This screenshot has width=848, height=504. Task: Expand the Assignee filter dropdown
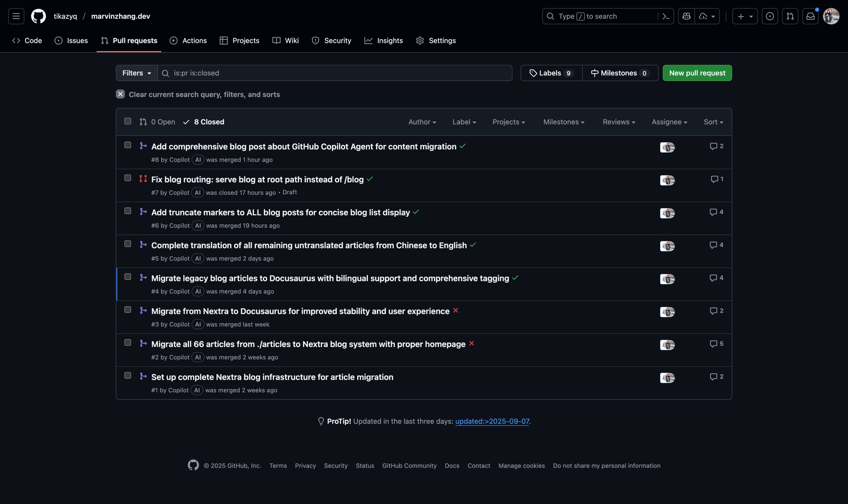tap(669, 122)
